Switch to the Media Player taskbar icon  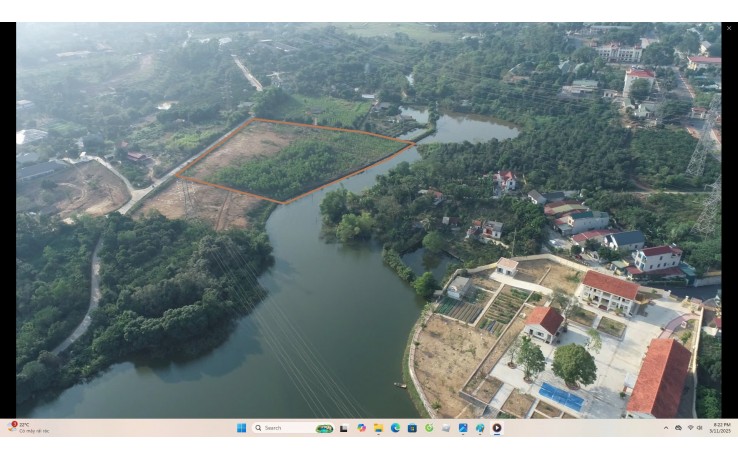pyautogui.click(x=497, y=428)
